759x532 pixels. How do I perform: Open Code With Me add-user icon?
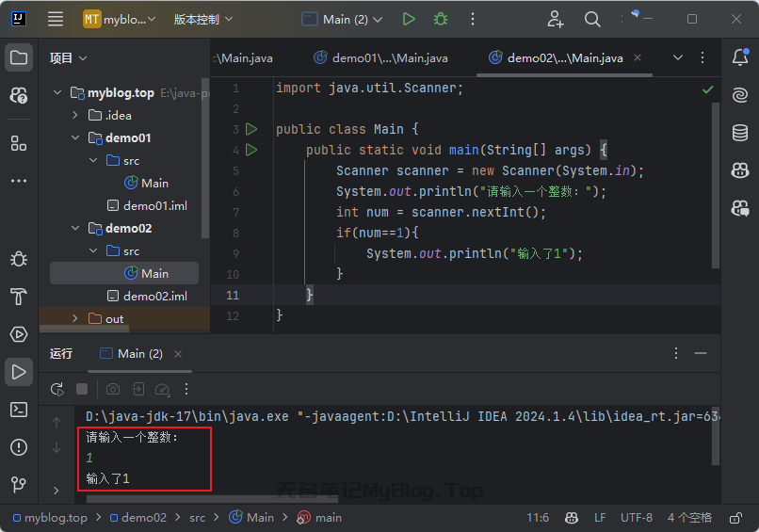coord(556,20)
